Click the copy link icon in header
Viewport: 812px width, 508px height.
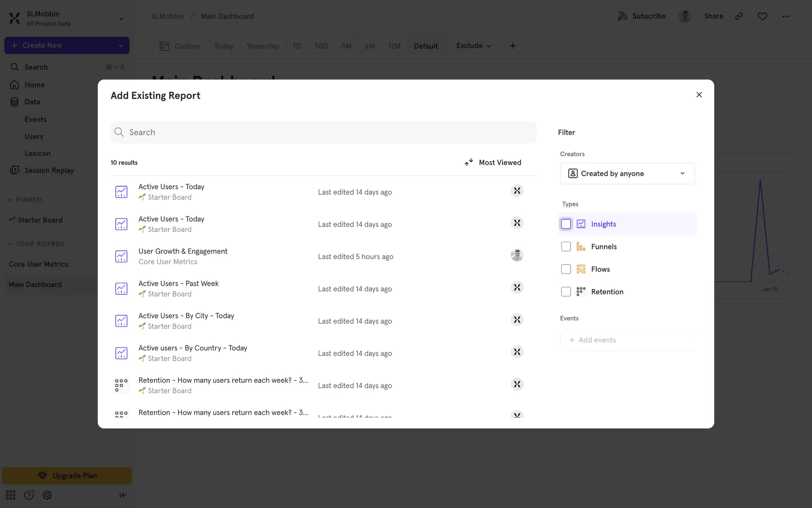click(x=739, y=16)
